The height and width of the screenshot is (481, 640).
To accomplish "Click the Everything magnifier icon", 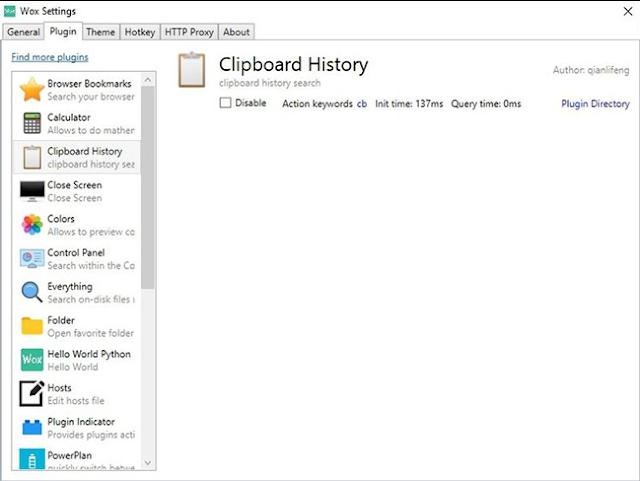I will [32, 292].
